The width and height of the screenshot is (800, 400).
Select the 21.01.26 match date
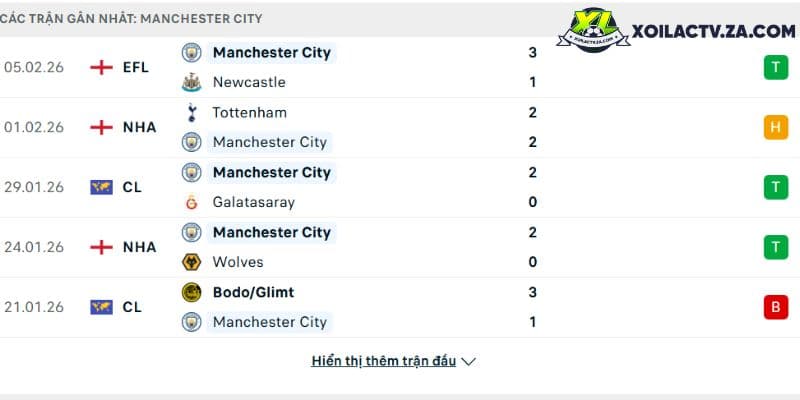click(34, 307)
